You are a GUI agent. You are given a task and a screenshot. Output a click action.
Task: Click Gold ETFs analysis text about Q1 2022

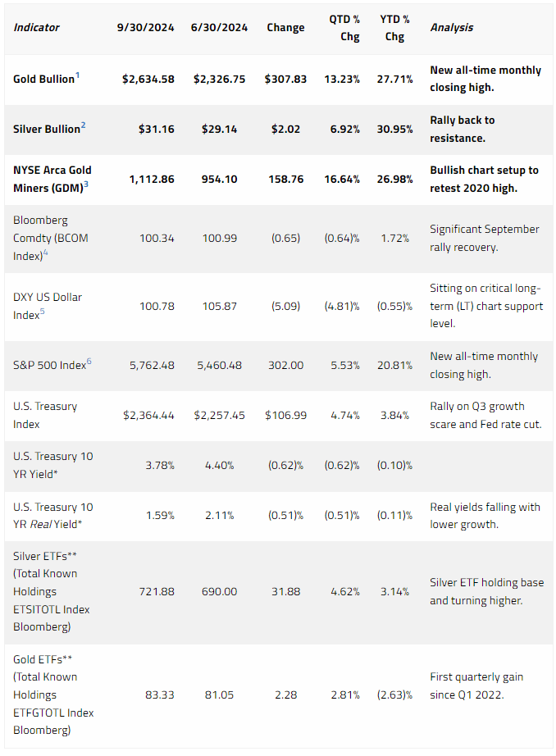(476, 685)
